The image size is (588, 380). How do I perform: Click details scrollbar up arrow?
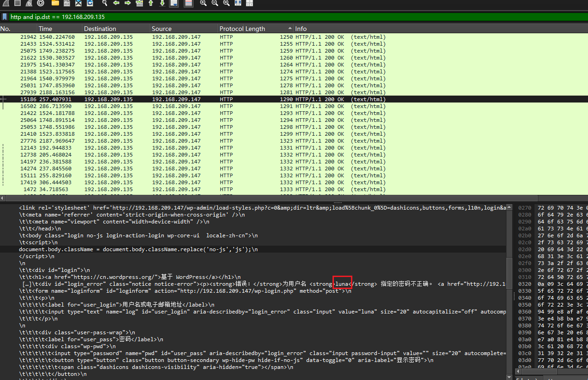[510, 207]
